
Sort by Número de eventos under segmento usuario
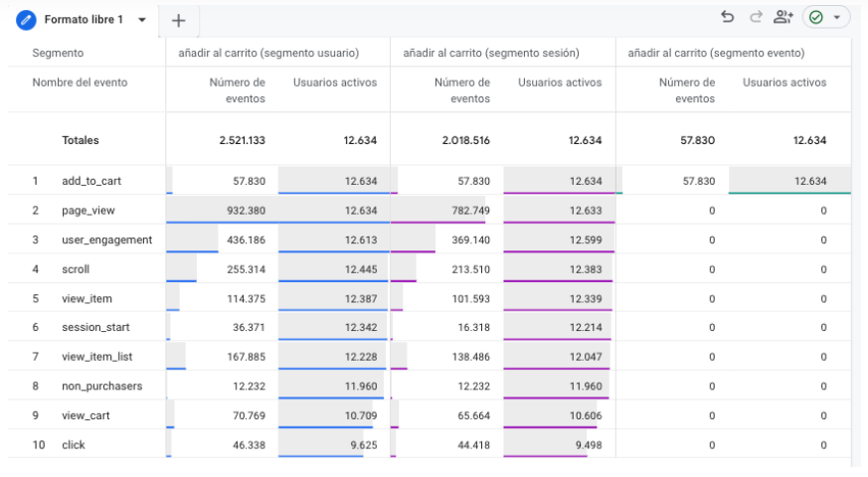237,90
